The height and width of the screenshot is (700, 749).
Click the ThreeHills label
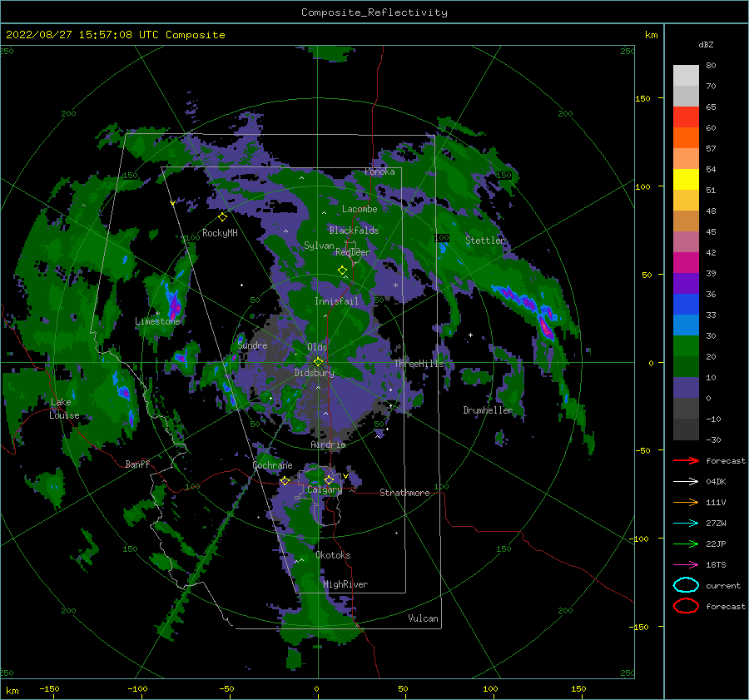click(x=419, y=364)
